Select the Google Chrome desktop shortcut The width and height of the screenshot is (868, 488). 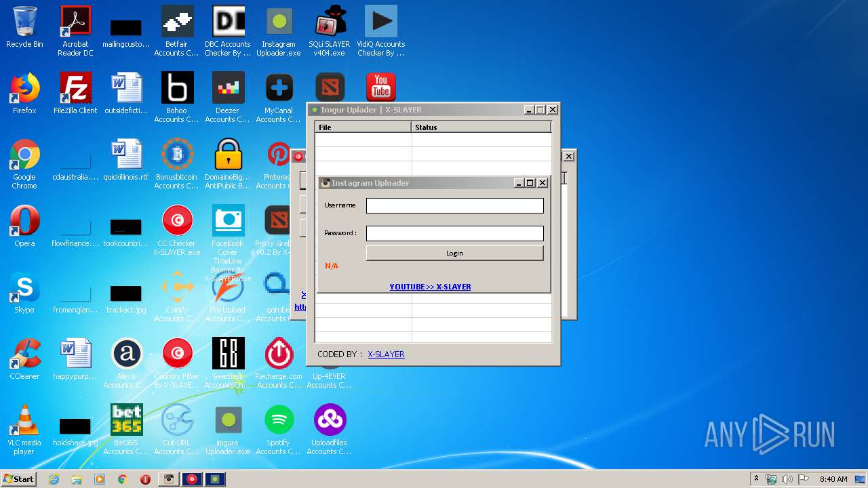coord(24,164)
